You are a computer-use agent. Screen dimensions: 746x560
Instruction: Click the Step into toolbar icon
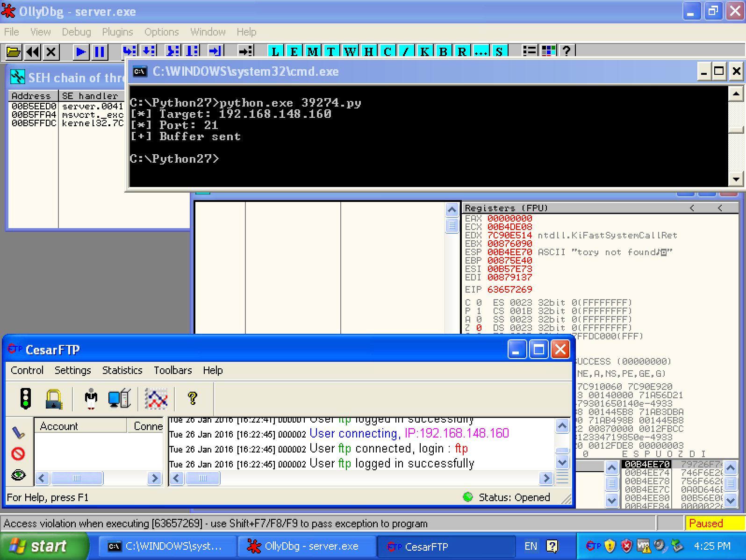129,51
